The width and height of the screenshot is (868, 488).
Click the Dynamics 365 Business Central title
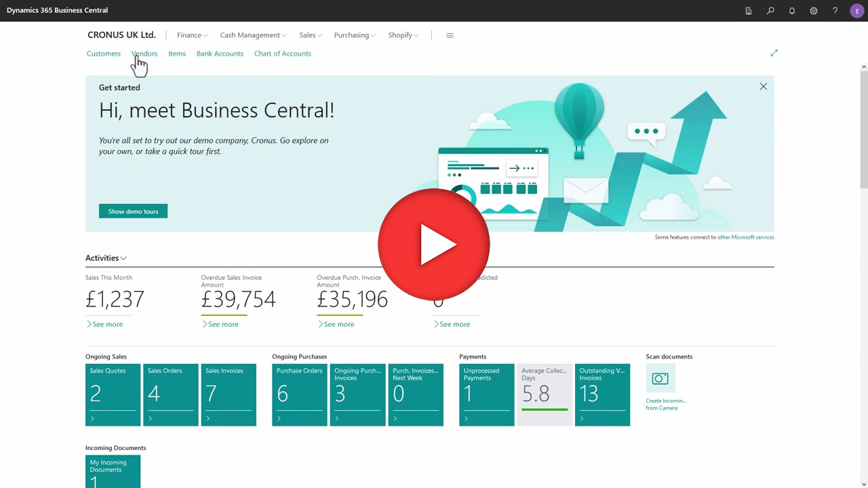[57, 10]
